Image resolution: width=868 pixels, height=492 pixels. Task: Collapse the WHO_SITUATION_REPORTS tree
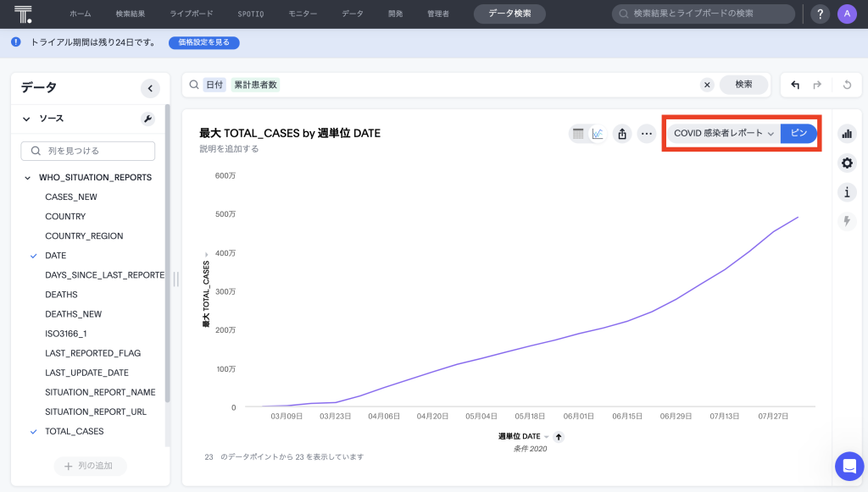pyautogui.click(x=26, y=178)
